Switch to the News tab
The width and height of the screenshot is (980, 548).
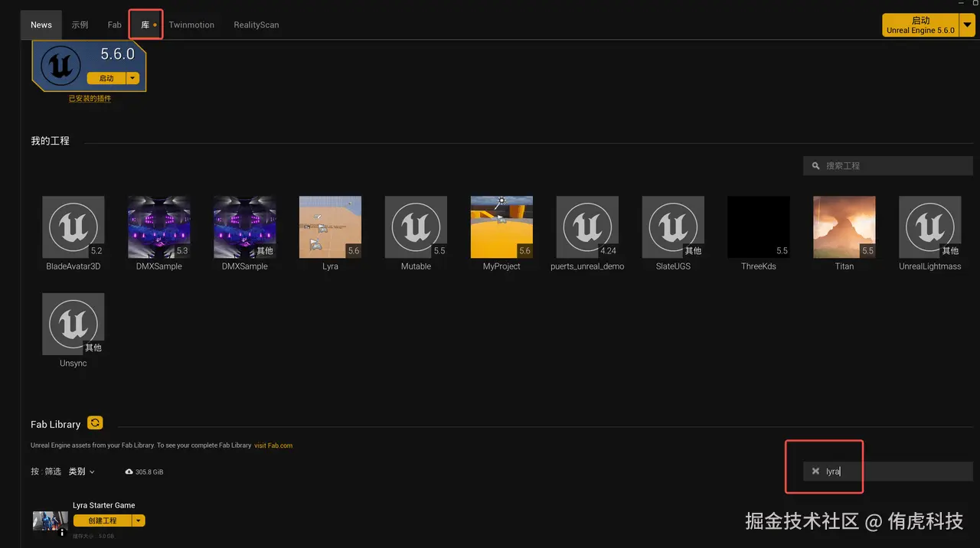pos(41,24)
